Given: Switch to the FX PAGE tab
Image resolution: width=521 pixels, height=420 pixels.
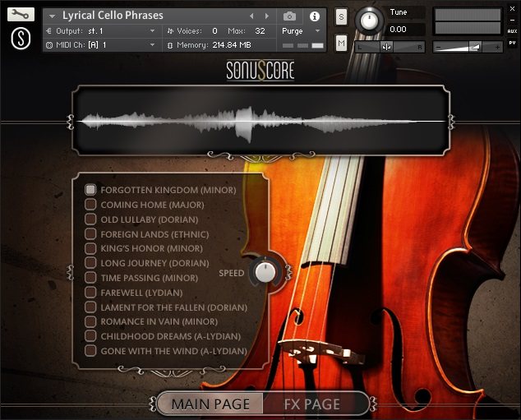Looking at the screenshot, I should pyautogui.click(x=312, y=404).
